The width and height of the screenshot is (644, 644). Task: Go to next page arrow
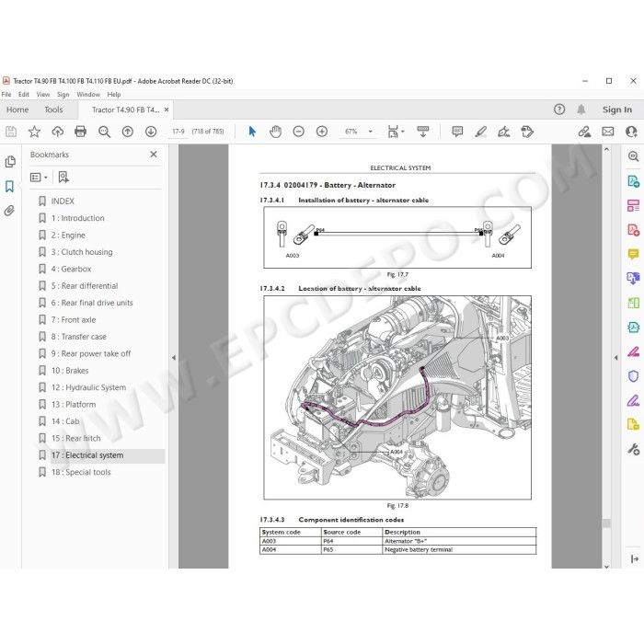click(151, 132)
